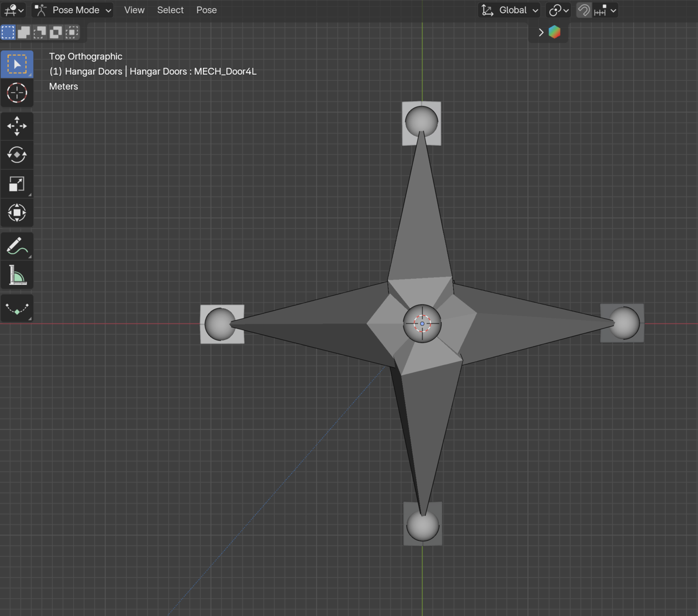
Task: Toggle the snapping magnet
Action: (x=583, y=10)
